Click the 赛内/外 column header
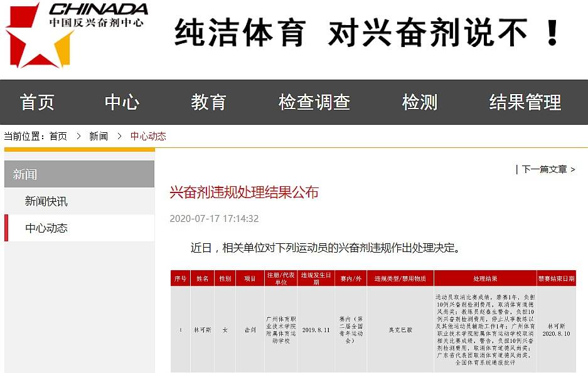 [351, 278]
